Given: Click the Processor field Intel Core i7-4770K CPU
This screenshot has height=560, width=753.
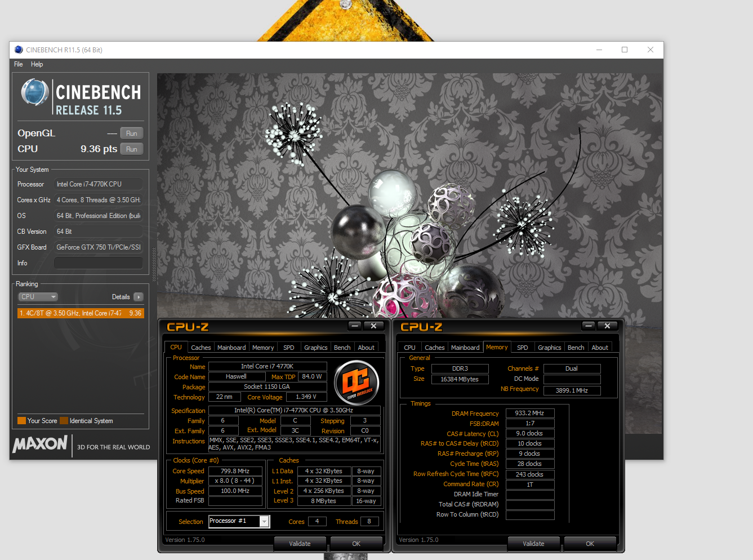Looking at the screenshot, I should [99, 184].
